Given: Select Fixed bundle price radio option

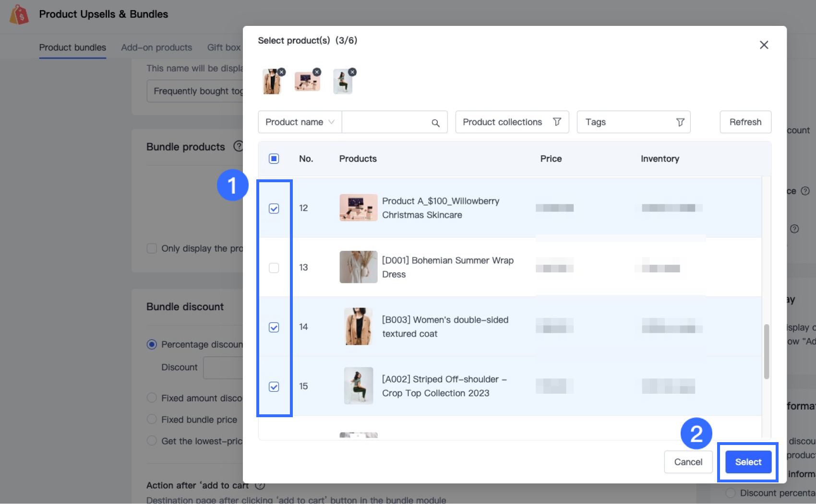Looking at the screenshot, I should pos(152,420).
